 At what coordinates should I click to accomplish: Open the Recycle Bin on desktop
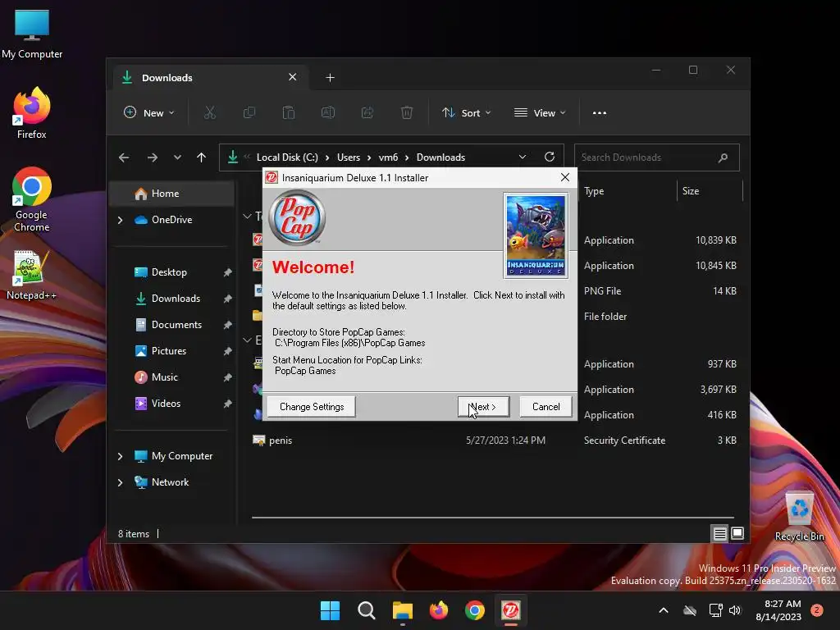(799, 517)
